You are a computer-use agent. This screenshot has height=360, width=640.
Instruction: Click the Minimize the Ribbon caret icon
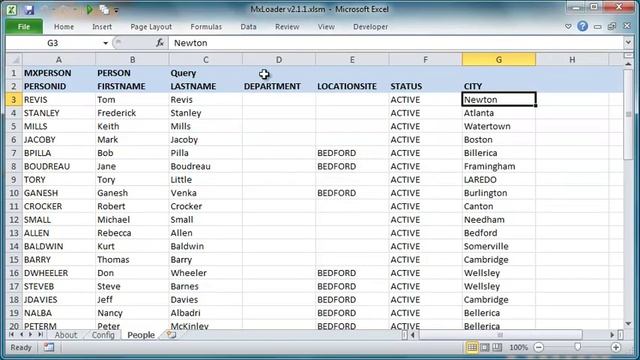(x=568, y=27)
